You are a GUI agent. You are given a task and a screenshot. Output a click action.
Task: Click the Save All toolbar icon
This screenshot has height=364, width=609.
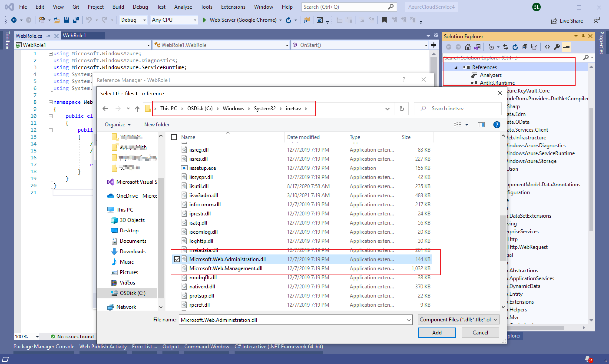(76, 20)
